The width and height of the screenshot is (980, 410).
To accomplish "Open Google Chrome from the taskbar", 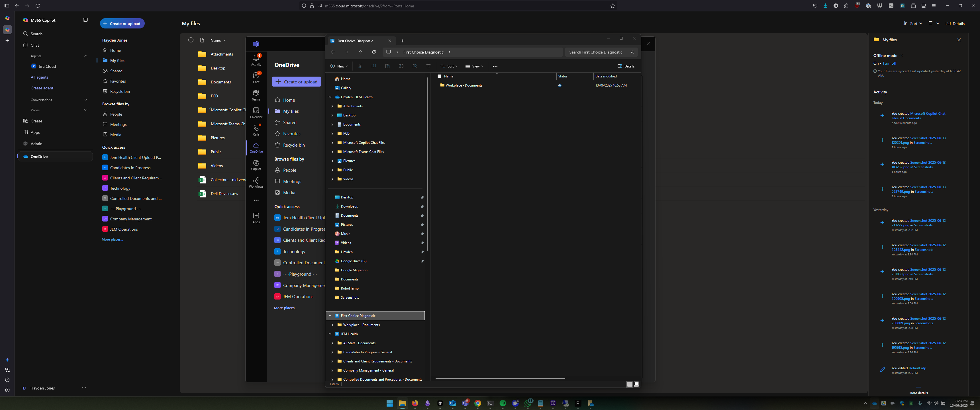I will pos(478,403).
